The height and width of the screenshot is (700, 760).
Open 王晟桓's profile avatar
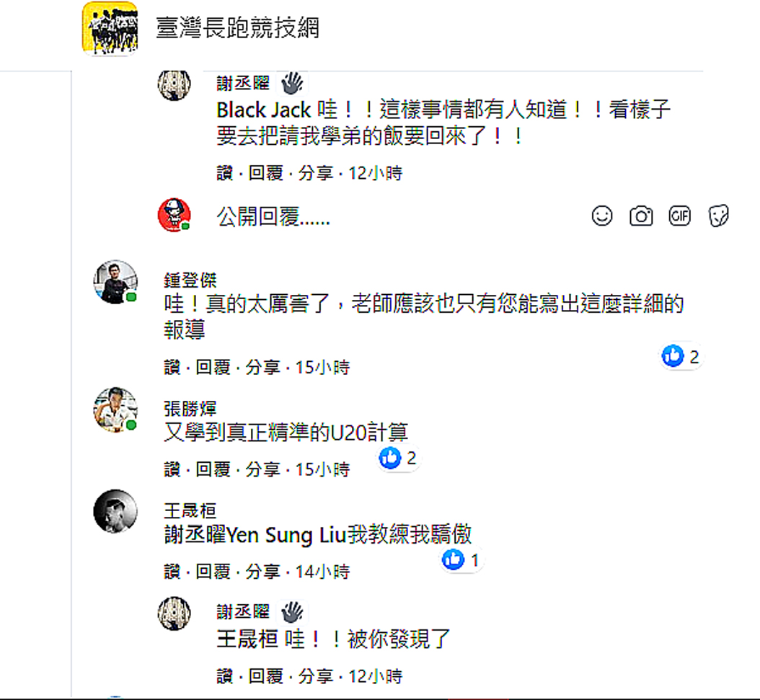115,512
